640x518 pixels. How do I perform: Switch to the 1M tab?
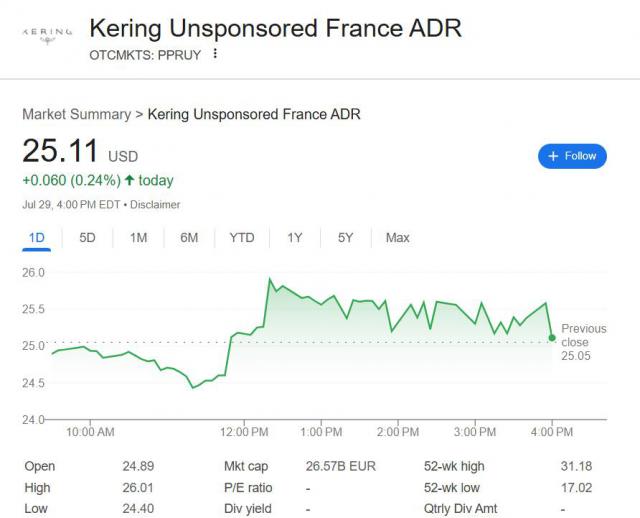pyautogui.click(x=138, y=238)
